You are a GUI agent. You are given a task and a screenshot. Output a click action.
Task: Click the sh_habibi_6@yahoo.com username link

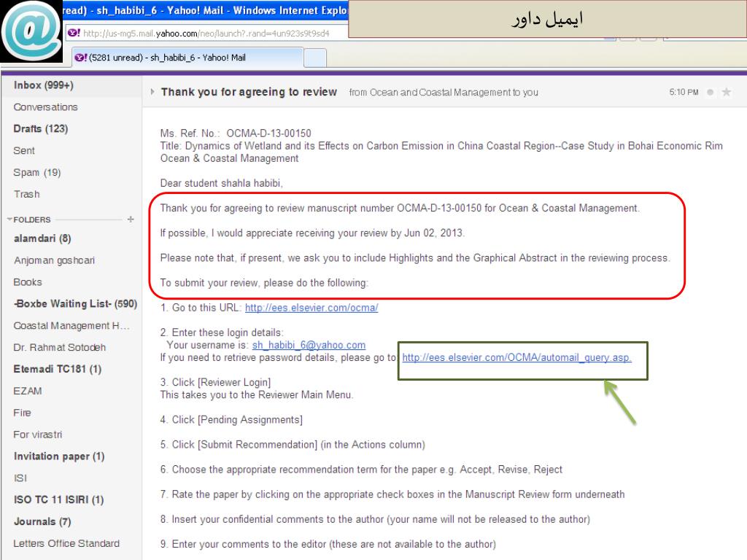[x=309, y=345]
